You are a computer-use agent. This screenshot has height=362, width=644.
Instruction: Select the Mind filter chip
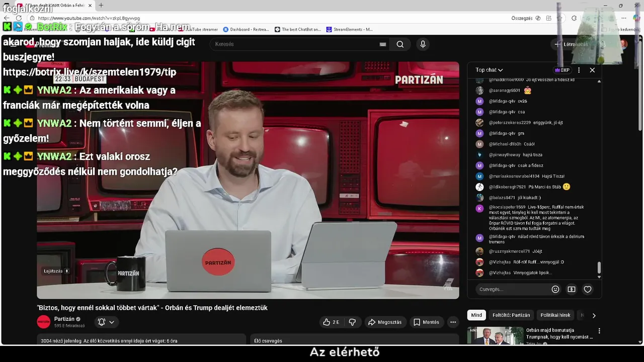point(476,315)
